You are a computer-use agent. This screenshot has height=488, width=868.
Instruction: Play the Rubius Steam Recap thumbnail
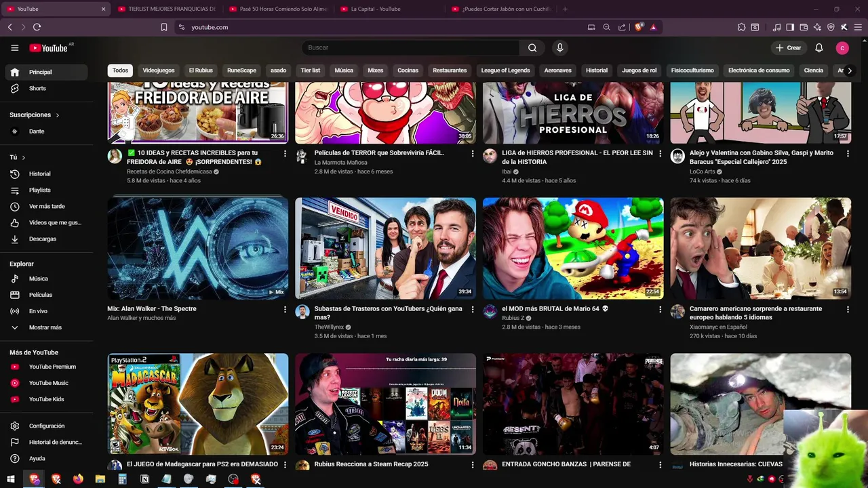click(x=385, y=404)
